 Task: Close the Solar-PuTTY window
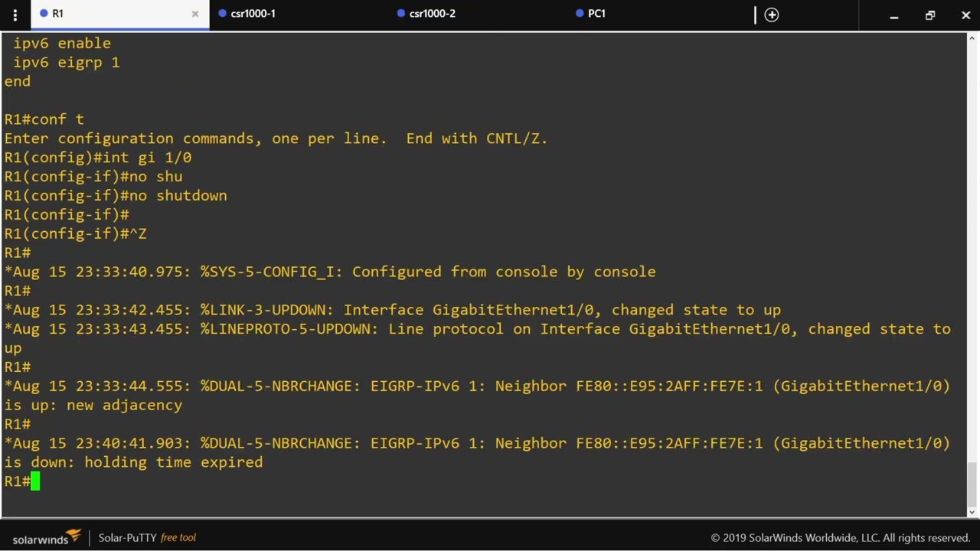965,15
